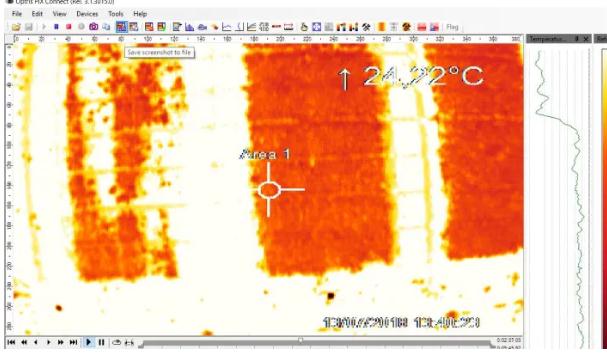
Task: Click the red record button in toolbar
Action: click(x=69, y=27)
